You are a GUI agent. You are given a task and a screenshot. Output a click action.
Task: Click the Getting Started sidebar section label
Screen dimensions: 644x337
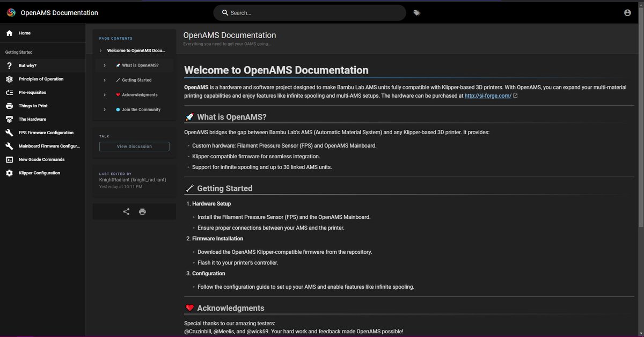pyautogui.click(x=19, y=53)
